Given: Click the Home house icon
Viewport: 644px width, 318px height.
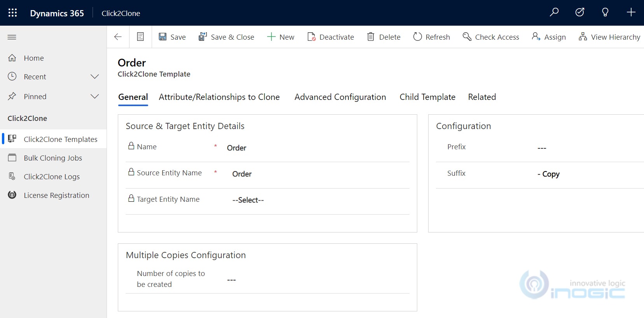Looking at the screenshot, I should 12,58.
